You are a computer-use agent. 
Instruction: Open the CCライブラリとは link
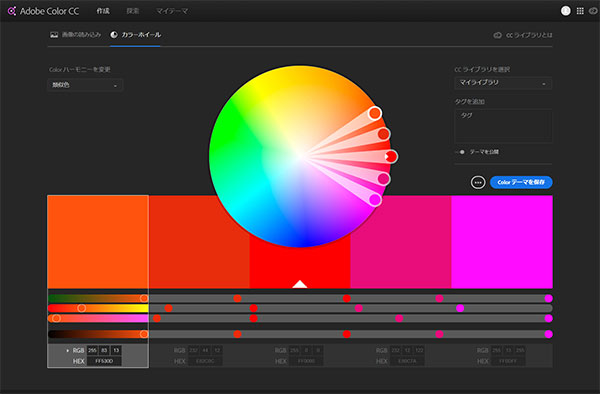[x=529, y=35]
